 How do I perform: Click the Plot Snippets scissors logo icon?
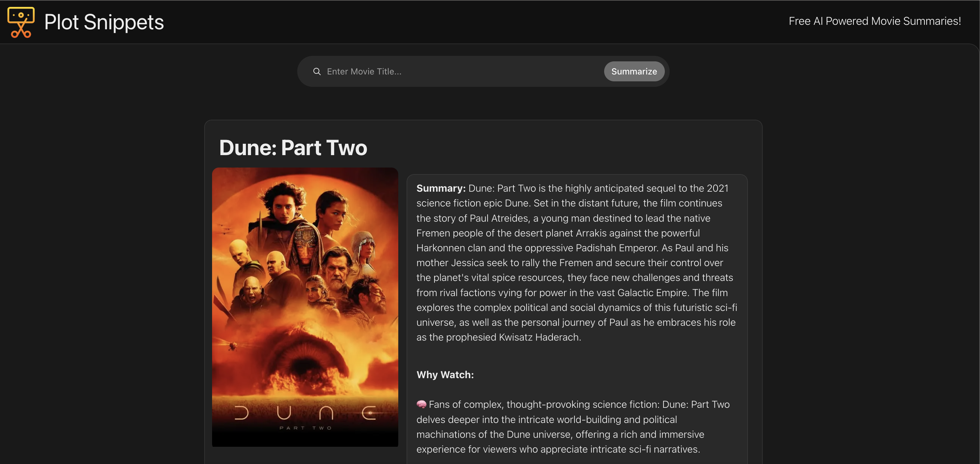pos(21,22)
